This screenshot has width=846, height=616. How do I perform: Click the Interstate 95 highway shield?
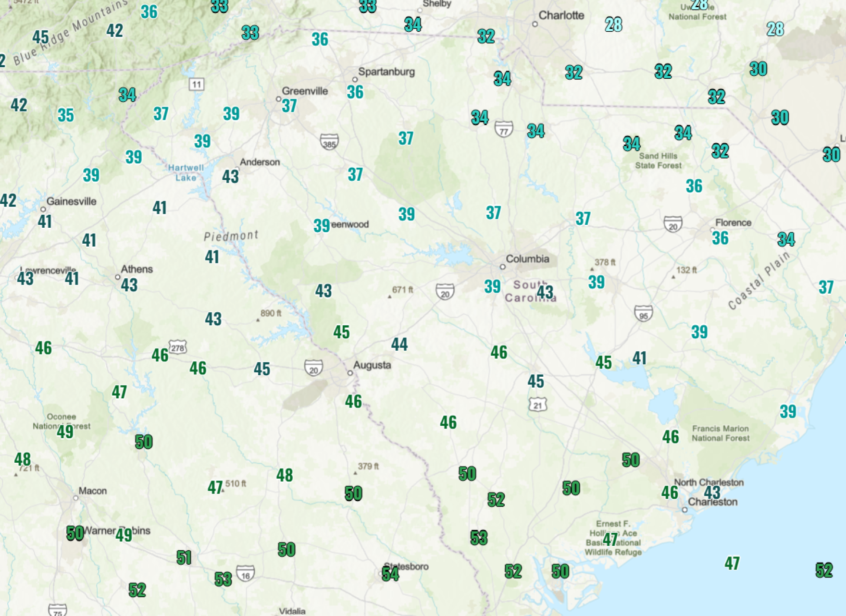click(644, 313)
